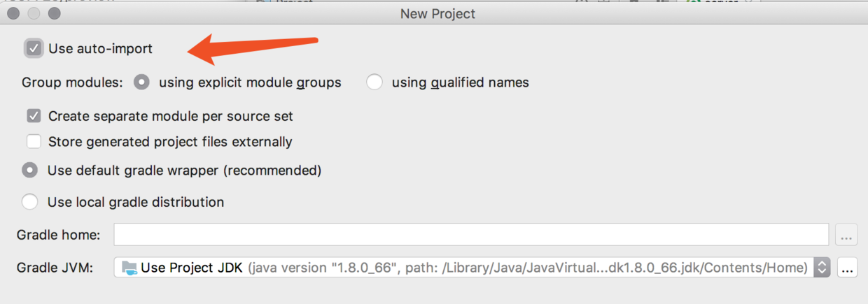The width and height of the screenshot is (868, 304).
Task: Click the New Project title bar text
Action: point(437,13)
